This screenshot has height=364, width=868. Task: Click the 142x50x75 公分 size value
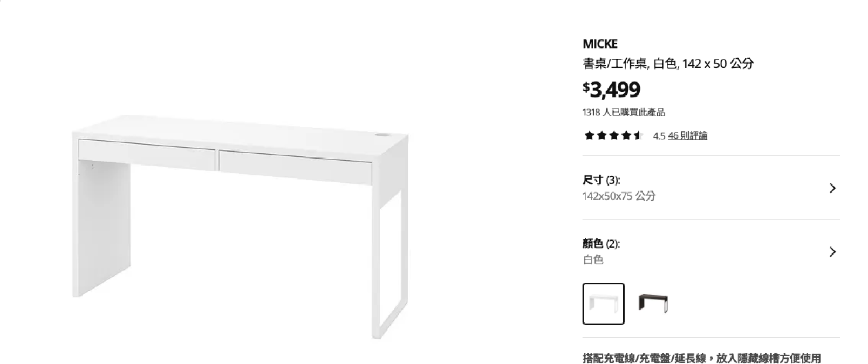point(619,196)
